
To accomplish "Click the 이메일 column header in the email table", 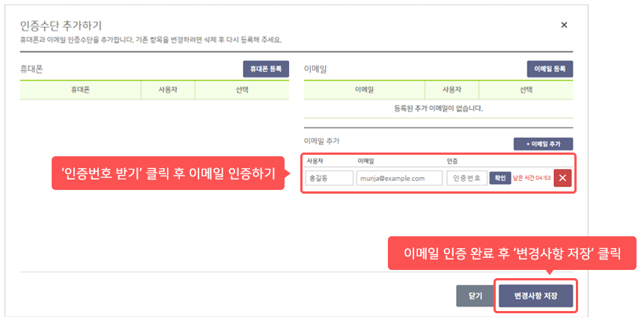I will 364,90.
